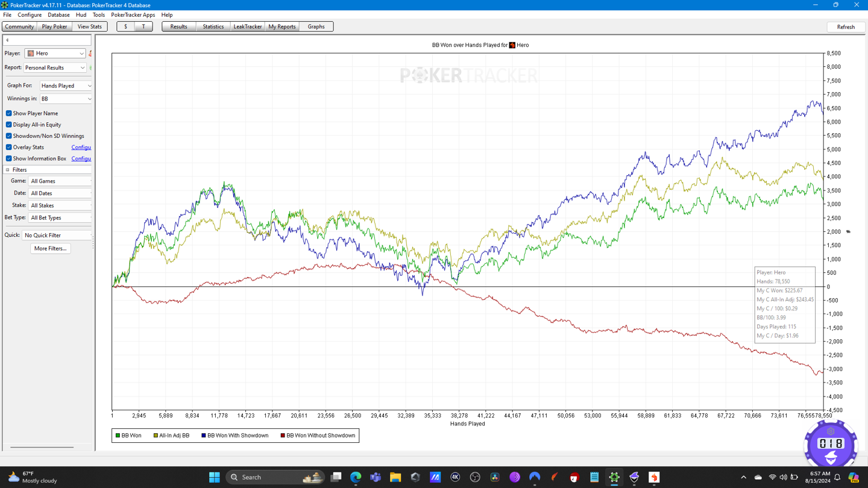Toggle Showdown/Non SD Winnings checkbox
The height and width of the screenshot is (488, 868).
pyautogui.click(x=9, y=136)
